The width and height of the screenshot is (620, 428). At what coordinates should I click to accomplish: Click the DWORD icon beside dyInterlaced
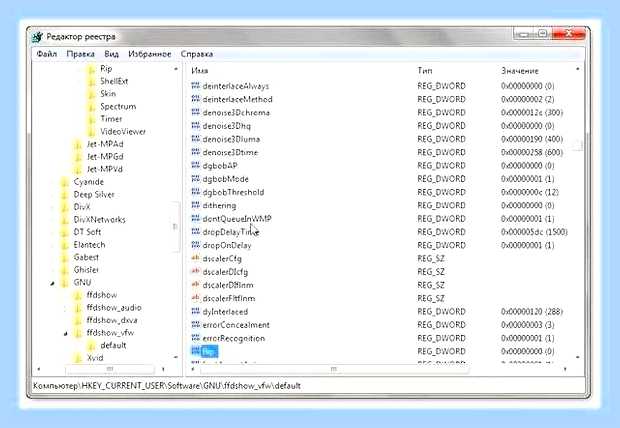click(195, 311)
